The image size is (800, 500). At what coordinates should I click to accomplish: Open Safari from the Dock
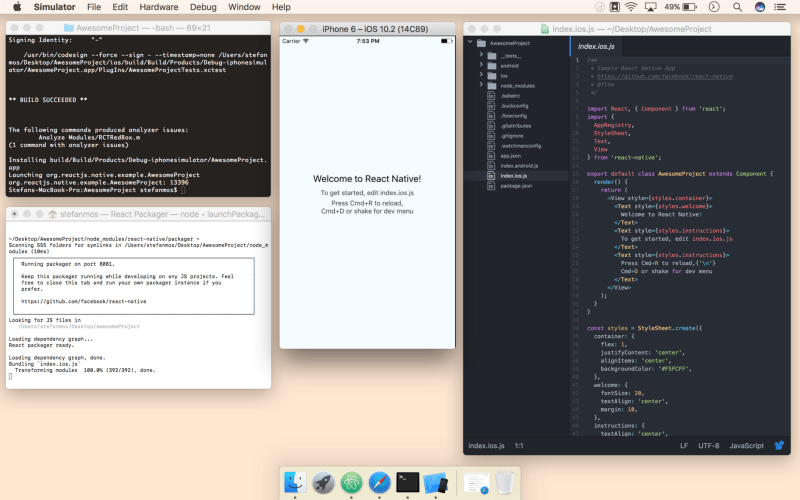pyautogui.click(x=379, y=482)
